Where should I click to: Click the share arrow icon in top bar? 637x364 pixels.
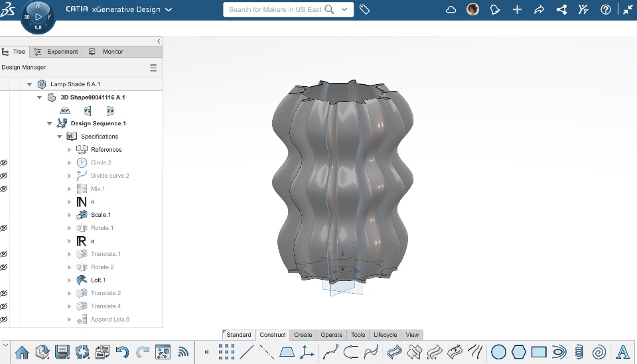click(x=539, y=10)
